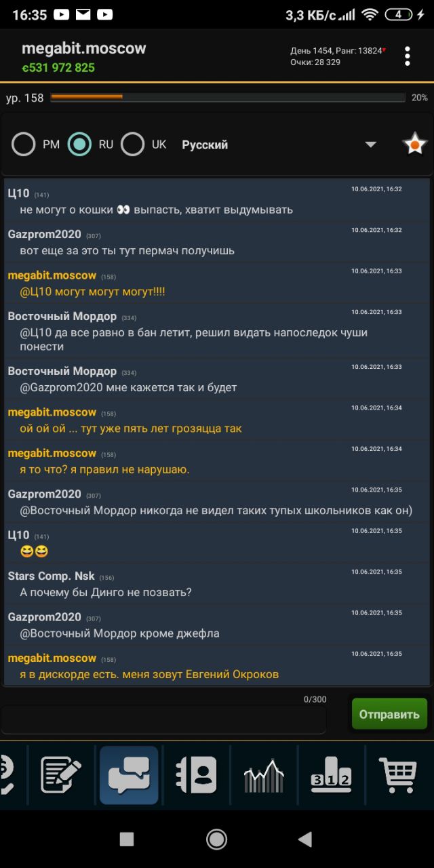Select the RU radio button

tap(79, 144)
